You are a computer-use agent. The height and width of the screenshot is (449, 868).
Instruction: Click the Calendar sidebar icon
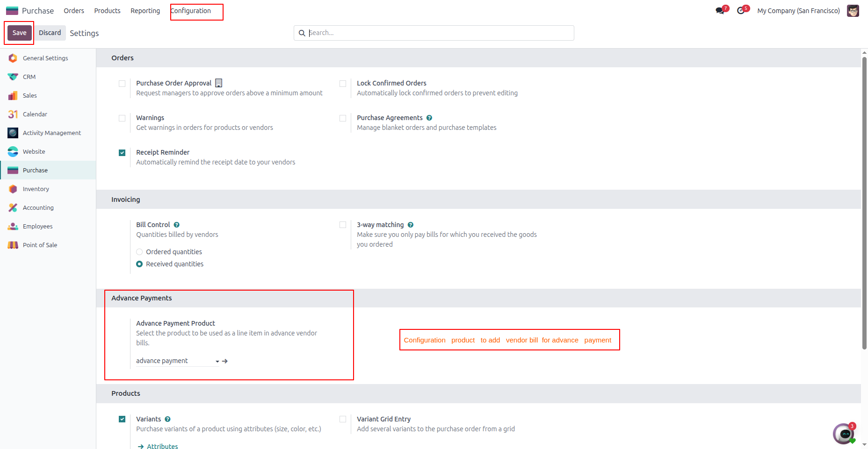[13, 114]
